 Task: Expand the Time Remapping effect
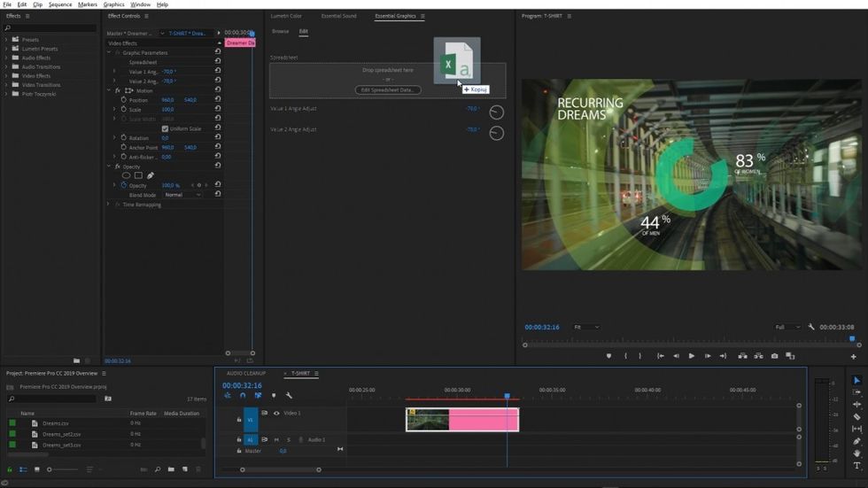(x=108, y=205)
